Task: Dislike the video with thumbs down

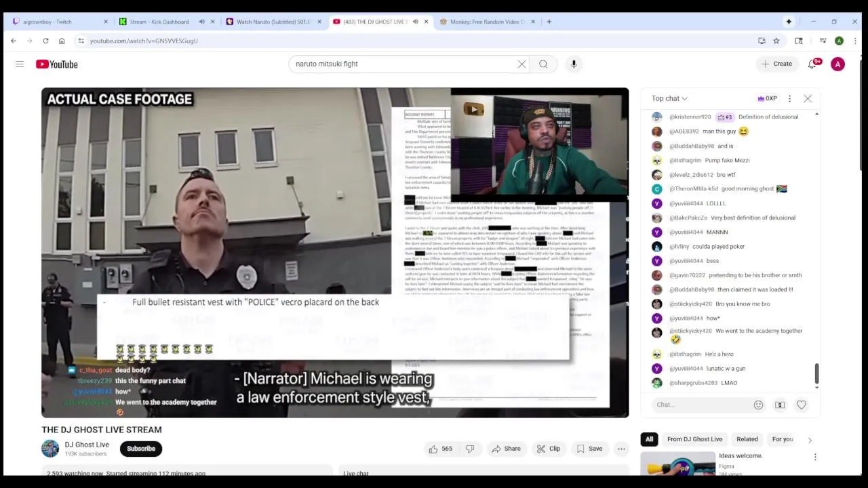Action: click(x=470, y=449)
